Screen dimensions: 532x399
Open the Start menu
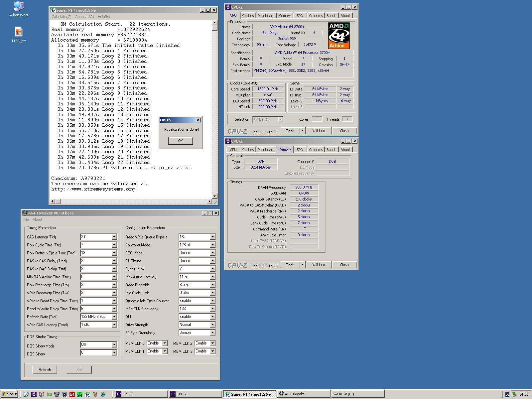[x=9, y=394]
